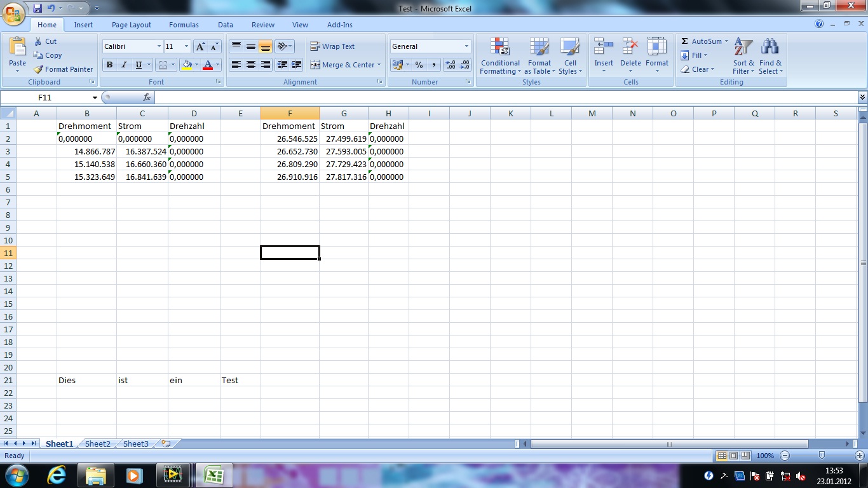Open Excel Help question mark
The image size is (868, 488).
point(819,24)
